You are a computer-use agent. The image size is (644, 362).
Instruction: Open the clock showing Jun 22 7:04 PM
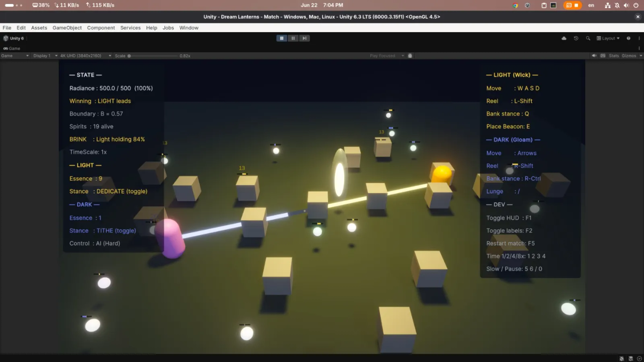point(322,5)
